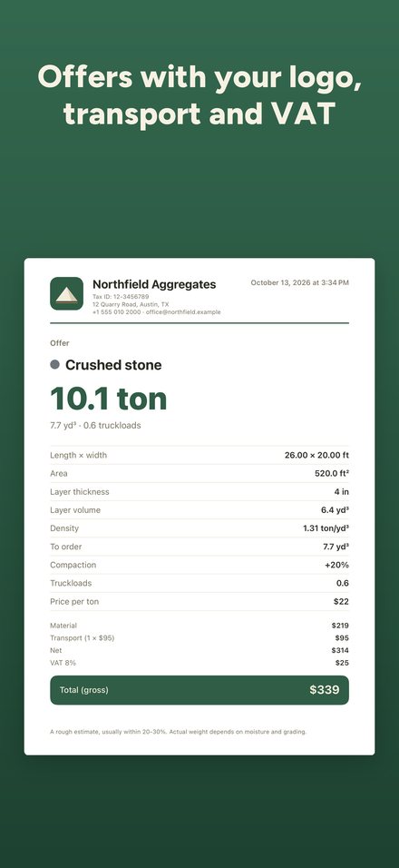The image size is (399, 868).
Task: Click the Transport (1 × $95) line
Action: pyautogui.click(x=199, y=637)
